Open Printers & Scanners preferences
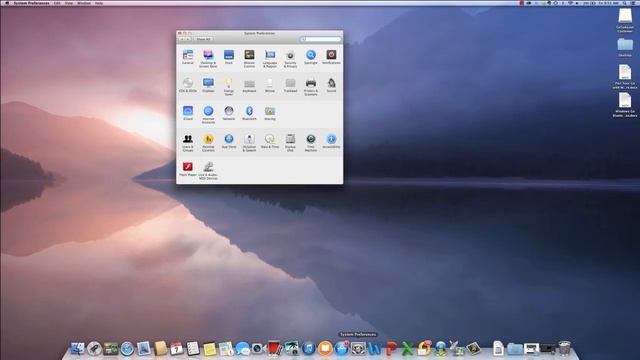 click(311, 86)
